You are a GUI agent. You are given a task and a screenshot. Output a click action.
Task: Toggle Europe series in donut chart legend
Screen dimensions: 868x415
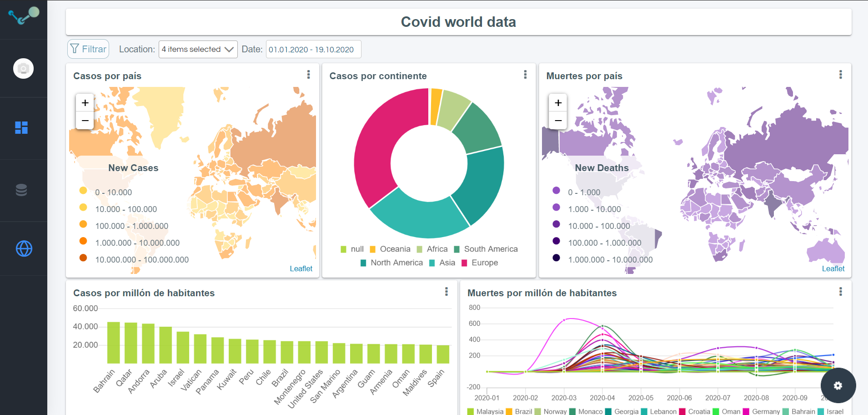pyautogui.click(x=480, y=263)
